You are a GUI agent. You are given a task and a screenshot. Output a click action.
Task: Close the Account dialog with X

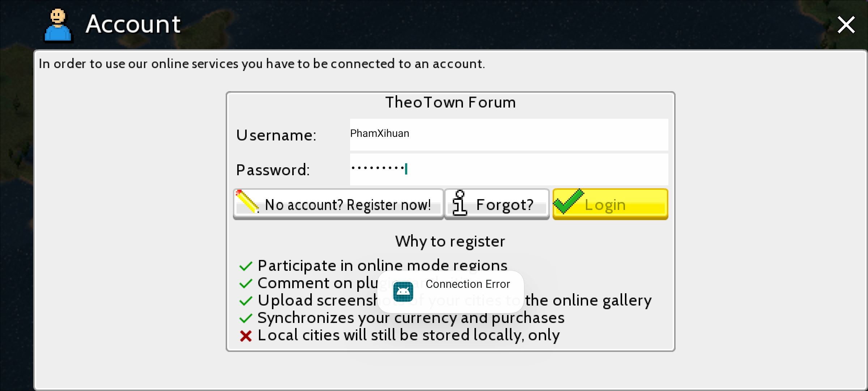pyautogui.click(x=846, y=25)
